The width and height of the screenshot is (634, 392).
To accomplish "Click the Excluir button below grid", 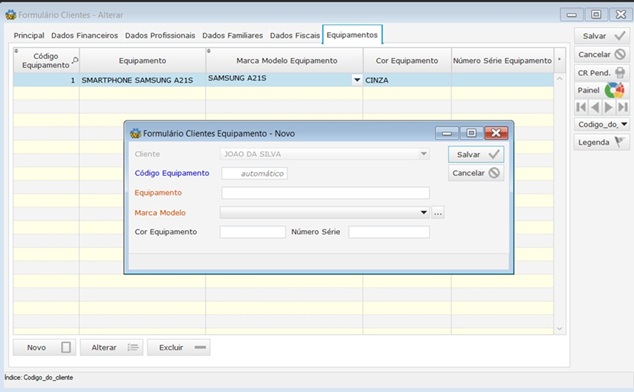I will [x=179, y=348].
